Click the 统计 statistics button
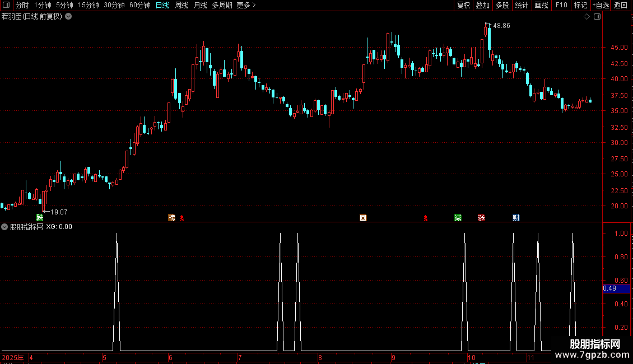 pos(522,5)
